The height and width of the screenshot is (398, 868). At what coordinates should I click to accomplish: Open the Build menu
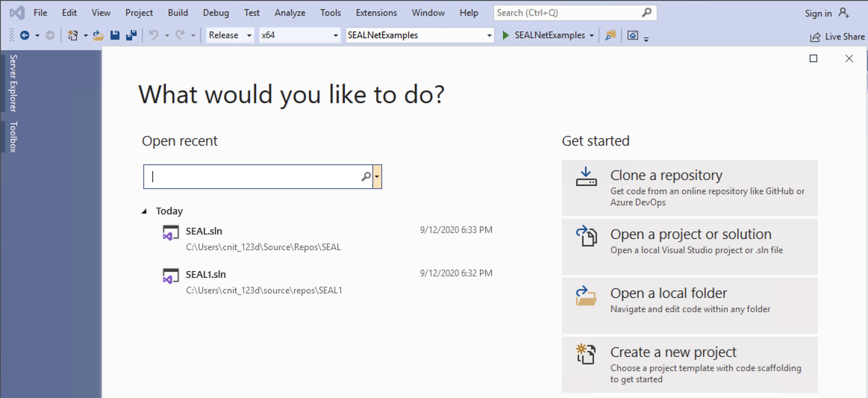178,12
